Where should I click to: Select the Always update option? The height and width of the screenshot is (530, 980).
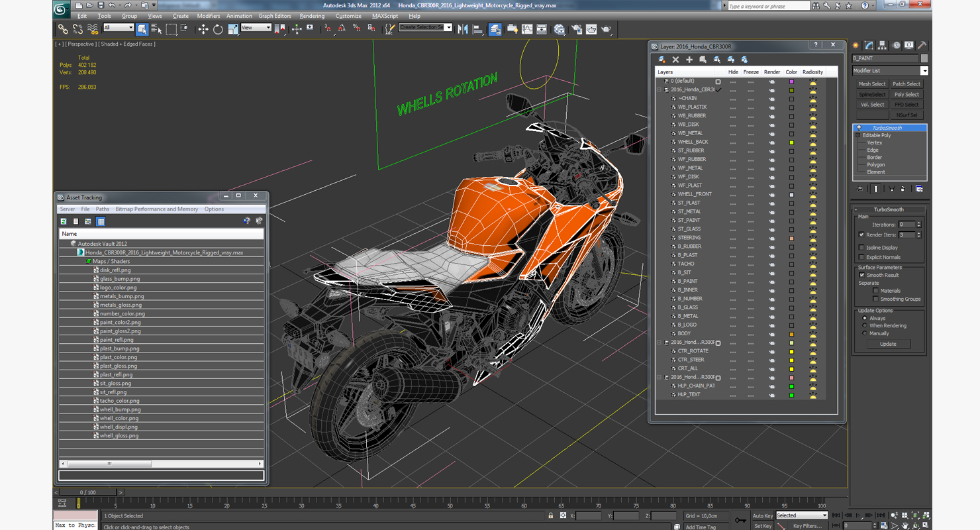pyautogui.click(x=864, y=318)
